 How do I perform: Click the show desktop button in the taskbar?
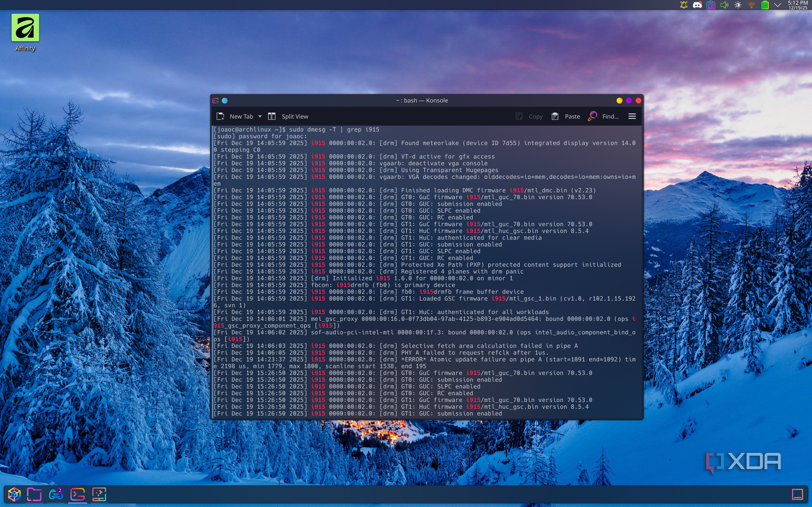[x=797, y=494]
